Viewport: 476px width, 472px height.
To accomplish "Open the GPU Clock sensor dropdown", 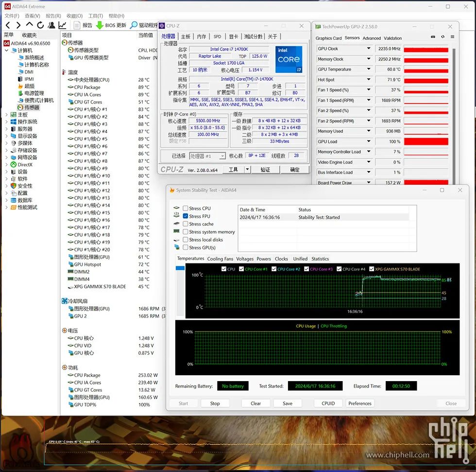I will tap(369, 48).
